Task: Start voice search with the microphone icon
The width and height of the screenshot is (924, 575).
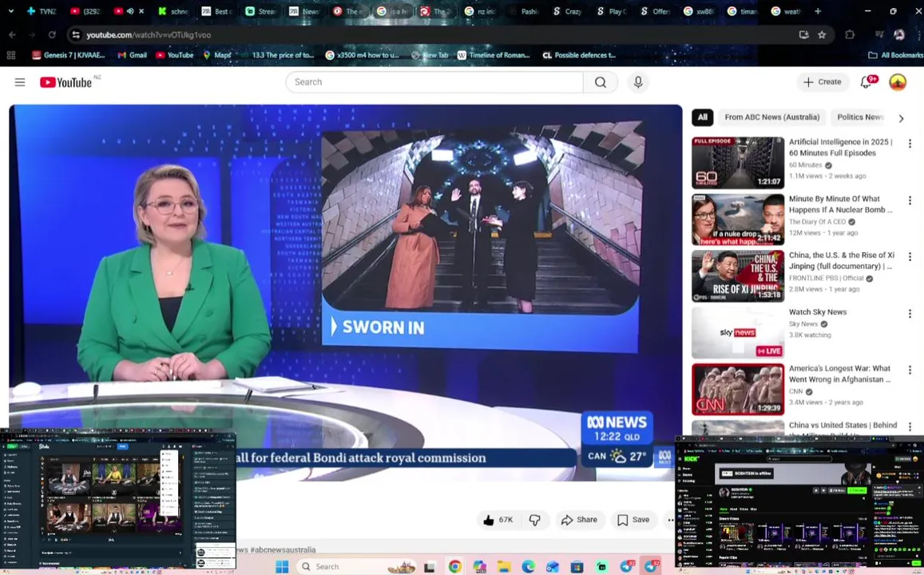Action: click(637, 82)
